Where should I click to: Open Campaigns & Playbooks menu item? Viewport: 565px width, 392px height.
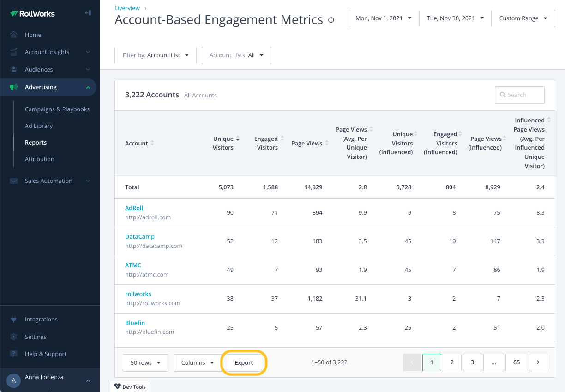click(x=57, y=109)
